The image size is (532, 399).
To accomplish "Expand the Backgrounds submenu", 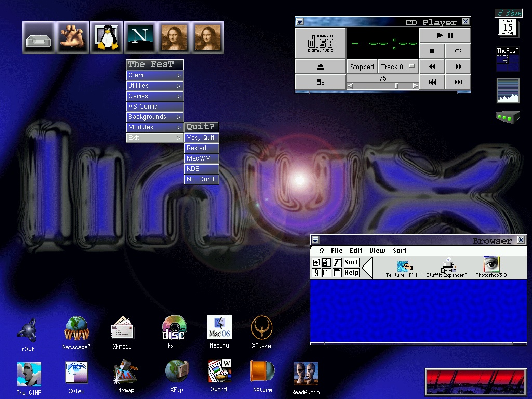I will pyautogui.click(x=155, y=117).
